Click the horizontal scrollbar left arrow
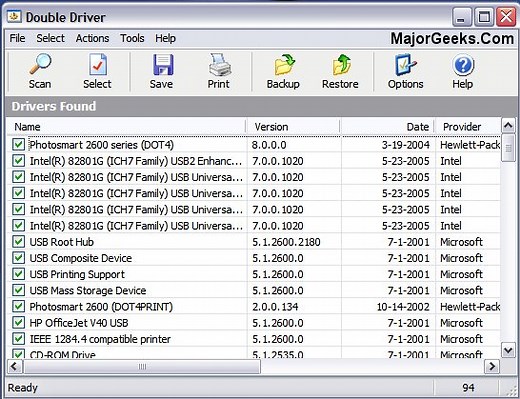520x399 pixels. coord(14,367)
